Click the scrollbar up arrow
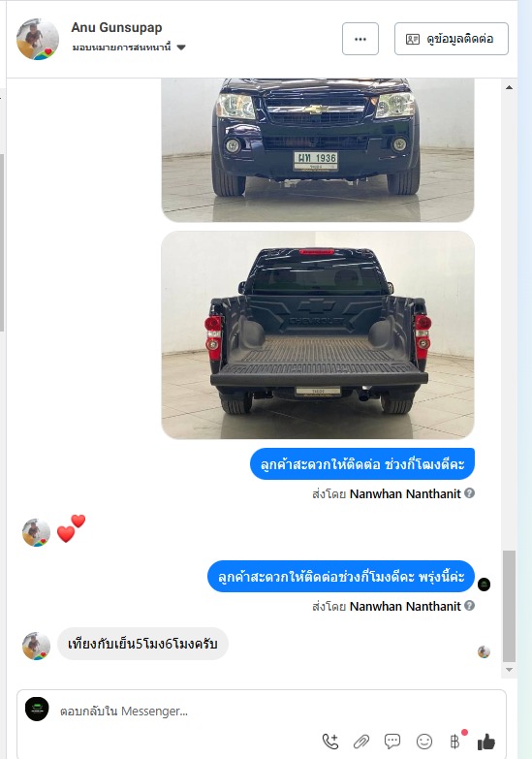The image size is (532, 759). click(x=509, y=87)
